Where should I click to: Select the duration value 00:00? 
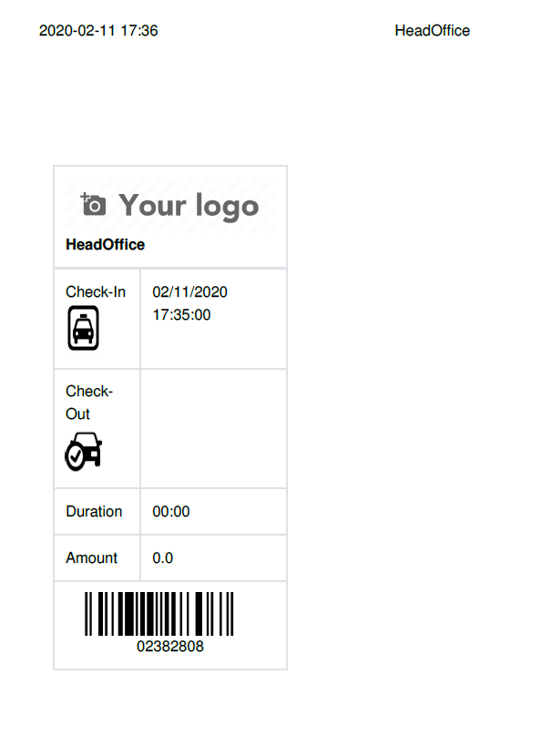point(171,512)
